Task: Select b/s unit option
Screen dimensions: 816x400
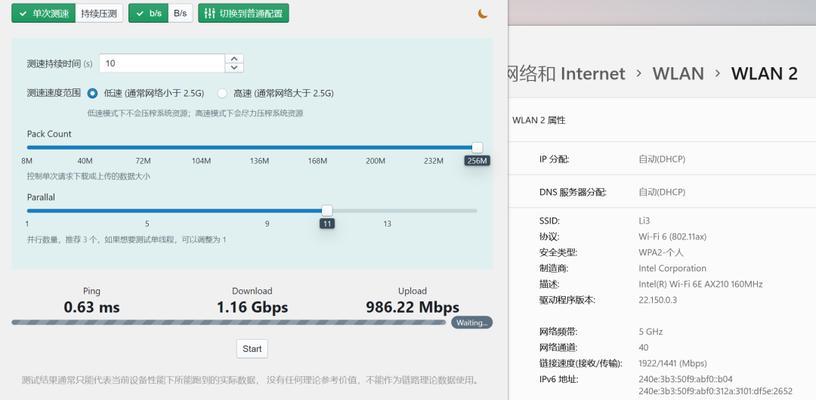Action: 148,14
